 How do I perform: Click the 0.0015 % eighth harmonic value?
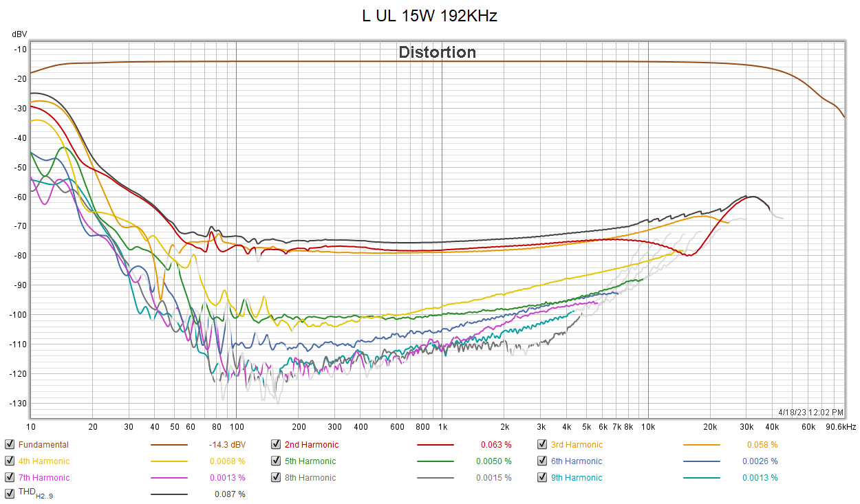494,478
